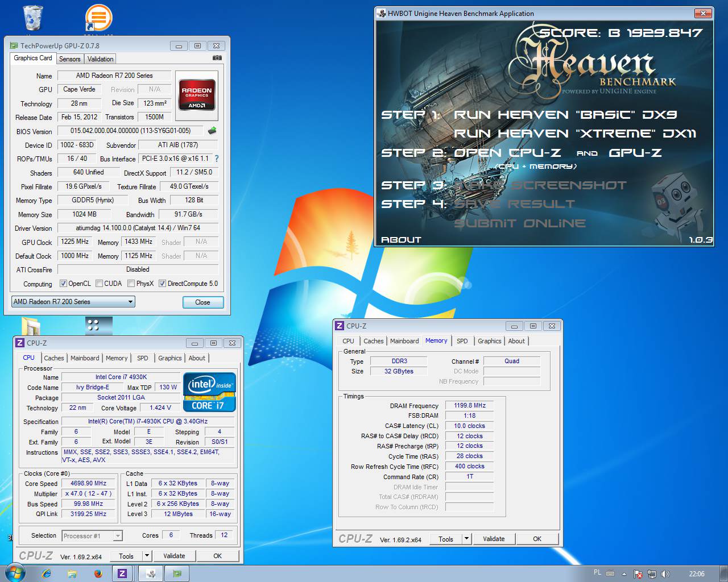Click the GPU Clock 1225 MHz field

point(75,242)
